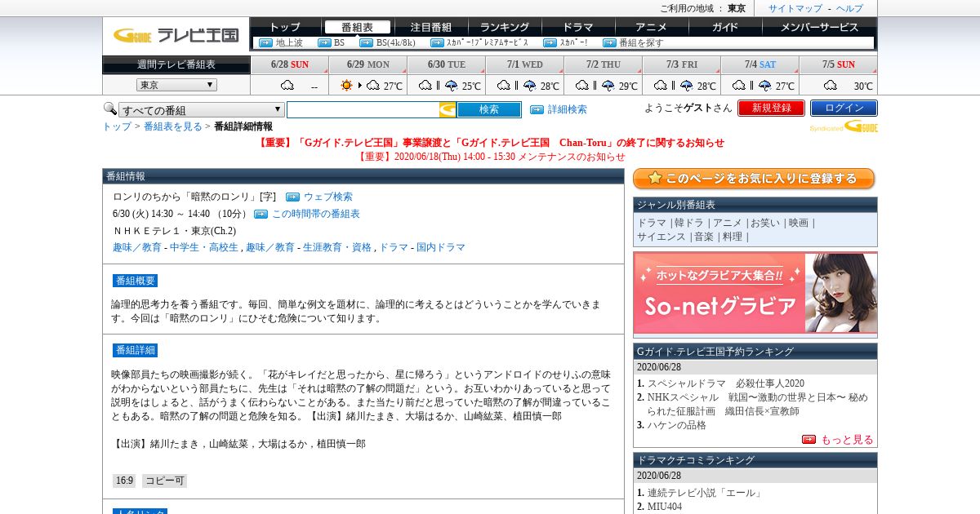Click the 中学生・高校生 genre link
This screenshot has width=980, height=514.
coord(206,247)
